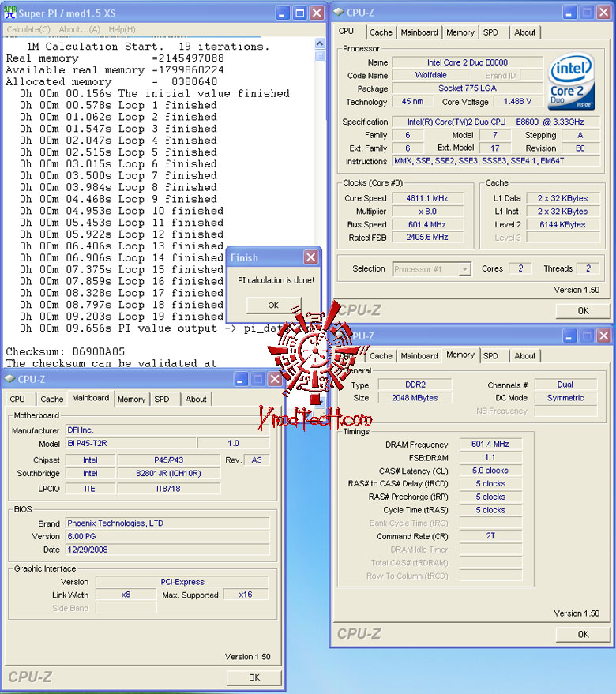616x694 pixels.
Task: Click the Link Width value x8
Action: tap(126, 595)
